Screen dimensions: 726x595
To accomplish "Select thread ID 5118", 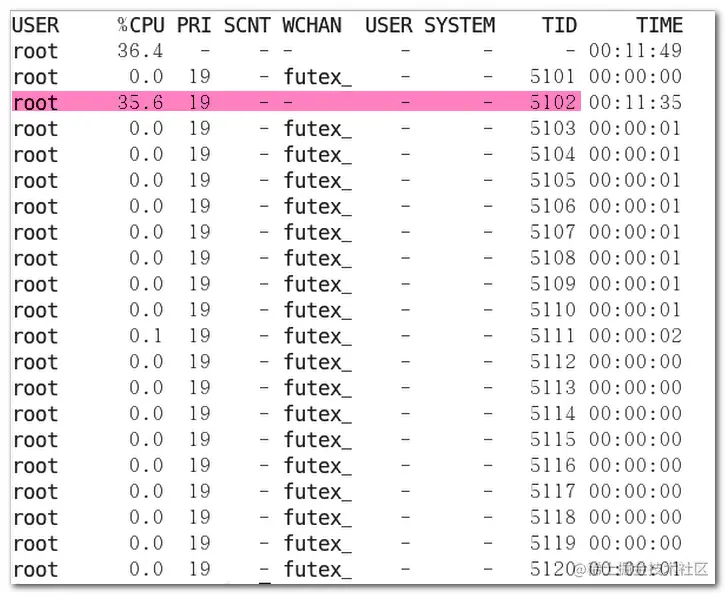I will [x=553, y=517].
